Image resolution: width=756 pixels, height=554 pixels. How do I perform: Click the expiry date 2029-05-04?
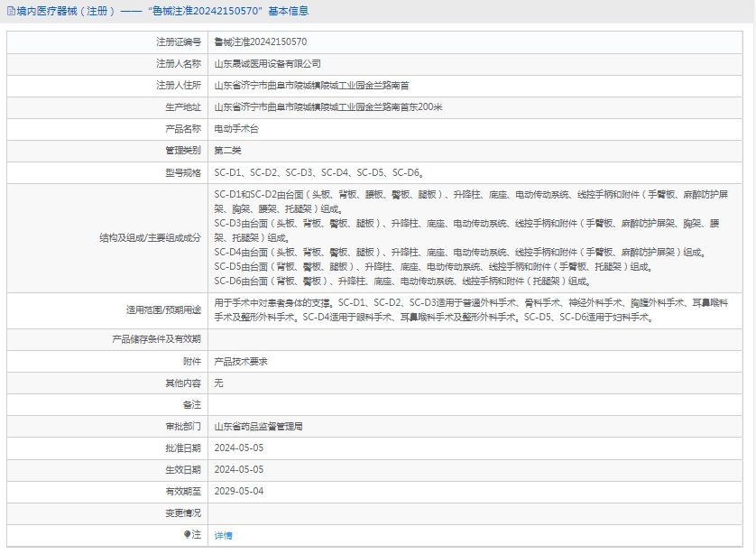[x=238, y=491]
